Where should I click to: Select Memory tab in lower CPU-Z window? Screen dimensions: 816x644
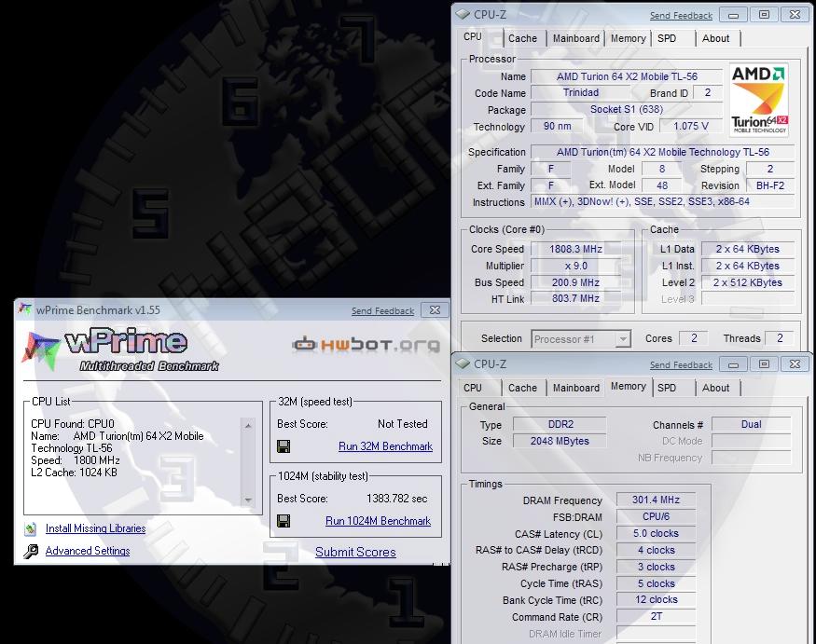(629, 387)
